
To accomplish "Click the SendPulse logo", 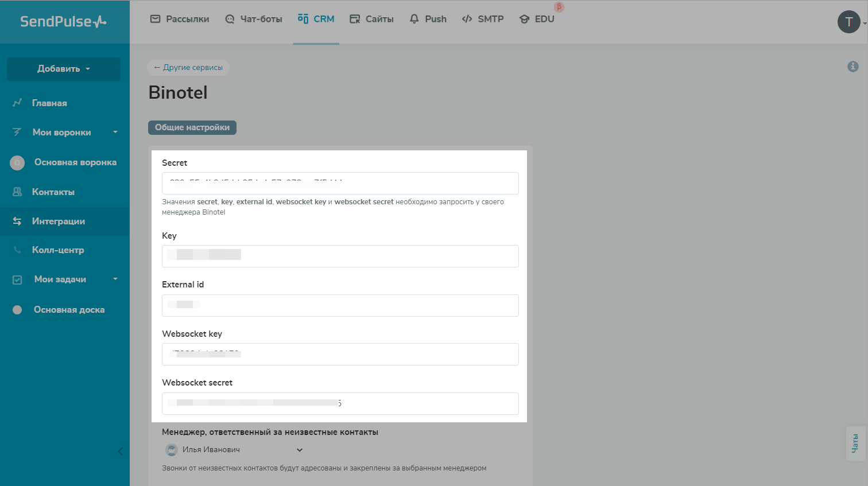I will pos(63,22).
